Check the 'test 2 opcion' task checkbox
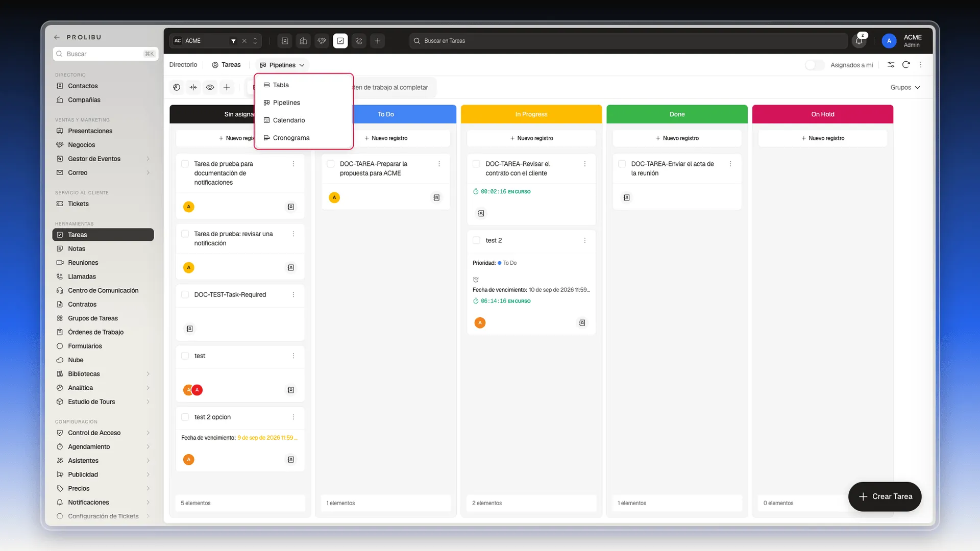Image resolution: width=980 pixels, height=551 pixels. (x=185, y=417)
